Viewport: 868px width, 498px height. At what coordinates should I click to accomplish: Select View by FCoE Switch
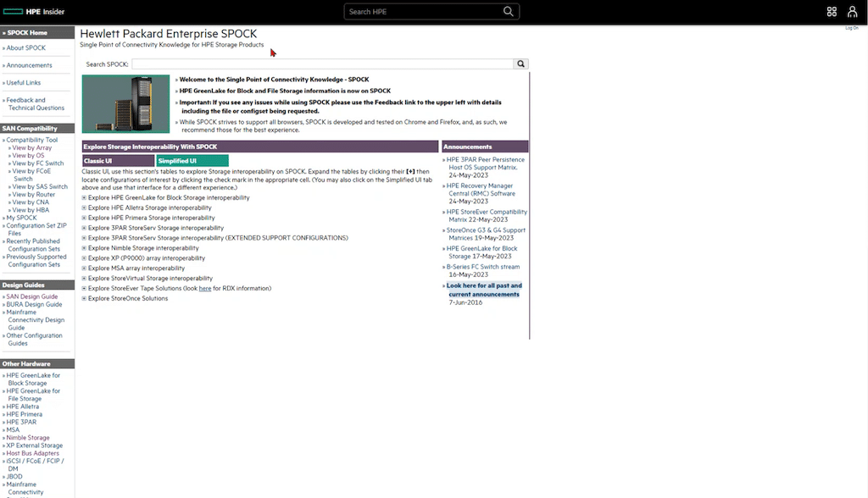click(x=31, y=174)
